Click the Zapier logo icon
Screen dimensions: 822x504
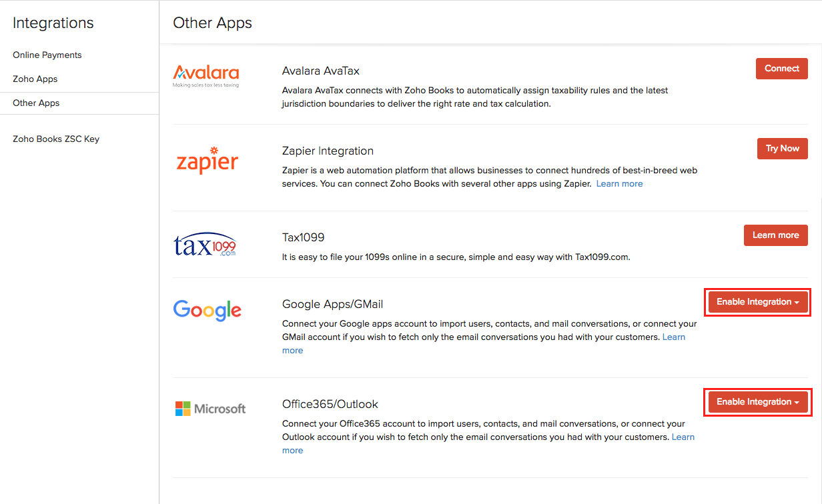207,161
